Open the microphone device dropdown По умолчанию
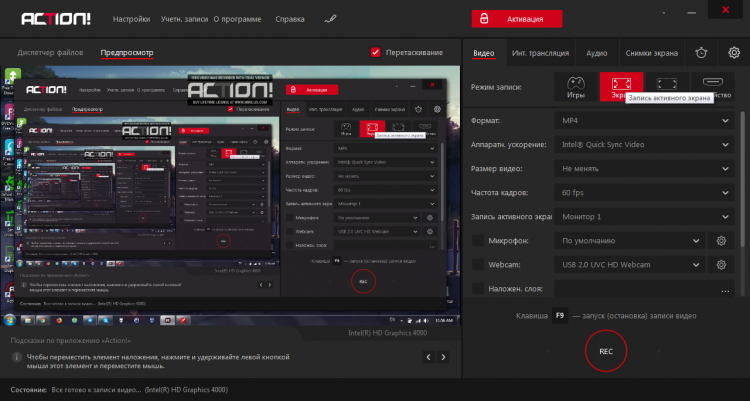This screenshot has height=401, width=750. point(629,241)
